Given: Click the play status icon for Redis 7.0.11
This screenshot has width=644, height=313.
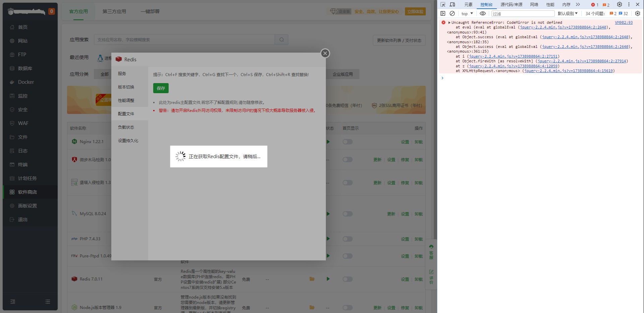Looking at the screenshot, I should coord(328,279).
